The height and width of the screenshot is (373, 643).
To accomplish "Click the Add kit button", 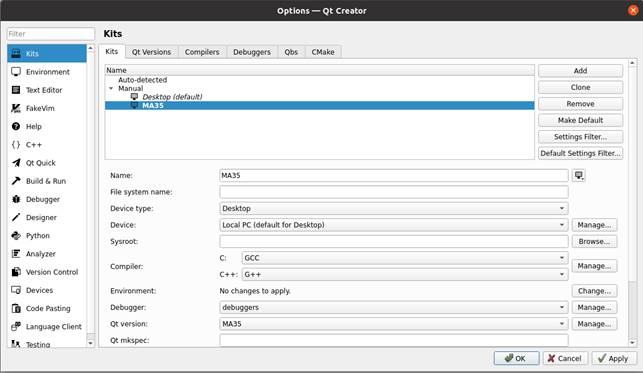I will [580, 71].
